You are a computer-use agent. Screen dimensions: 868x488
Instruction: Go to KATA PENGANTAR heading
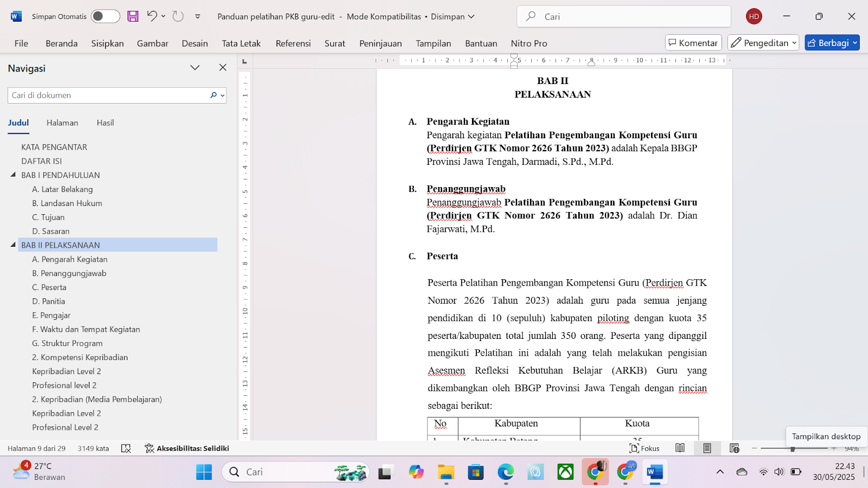54,147
